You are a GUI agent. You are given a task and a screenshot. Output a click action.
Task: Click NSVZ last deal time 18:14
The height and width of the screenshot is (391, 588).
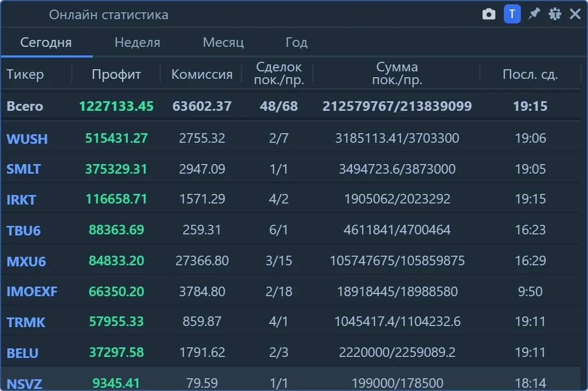tap(530, 383)
